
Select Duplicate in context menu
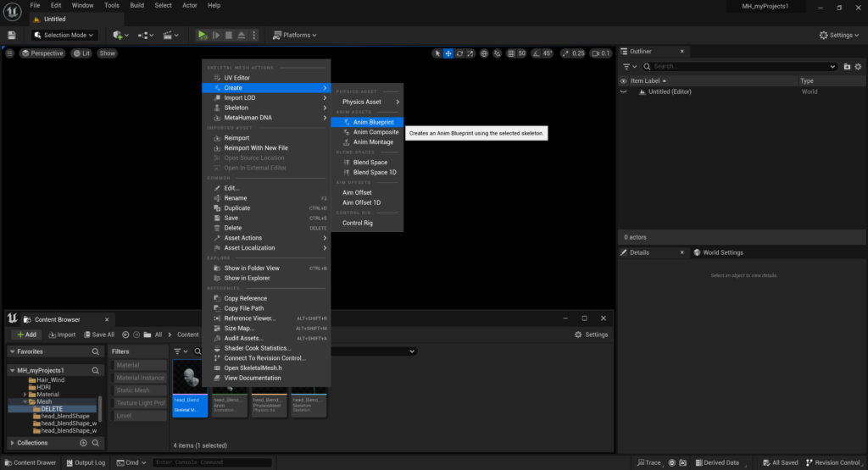click(x=266, y=208)
